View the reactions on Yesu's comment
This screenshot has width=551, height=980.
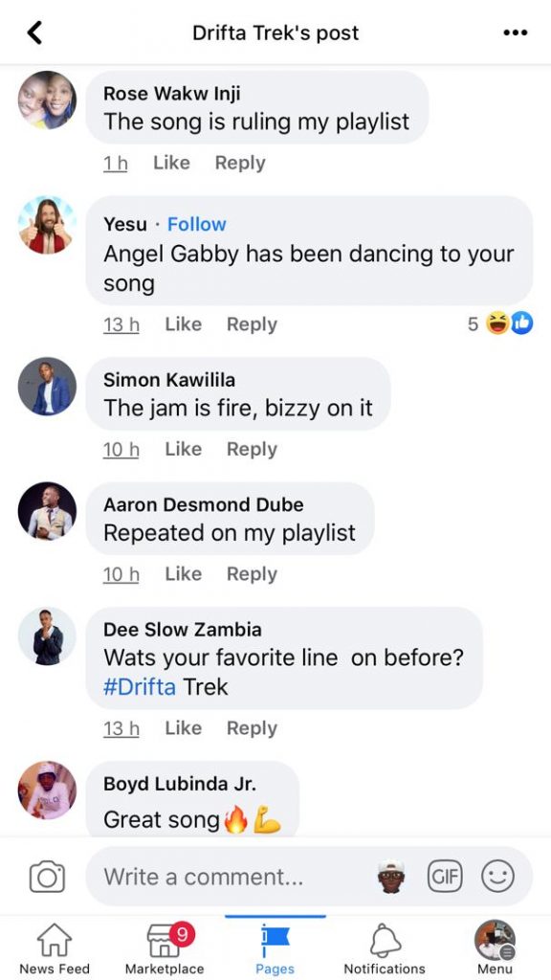500,323
